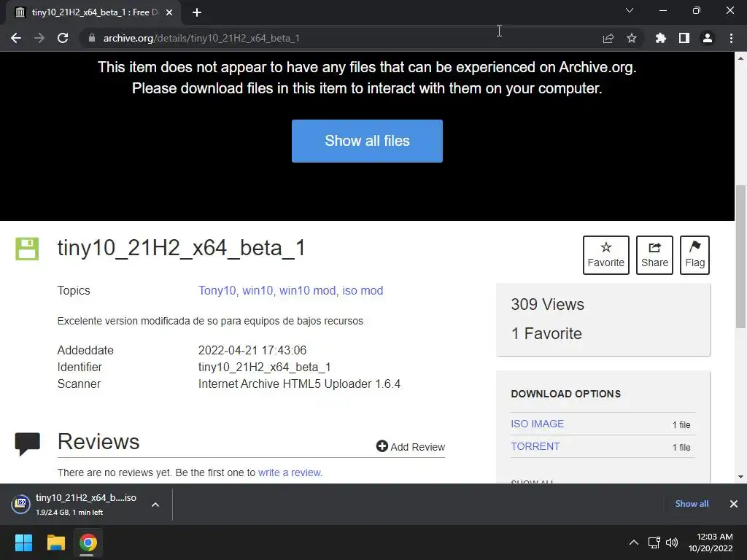Viewport: 747px width, 560px height.
Task: Click Show all downloads
Action: click(x=692, y=504)
